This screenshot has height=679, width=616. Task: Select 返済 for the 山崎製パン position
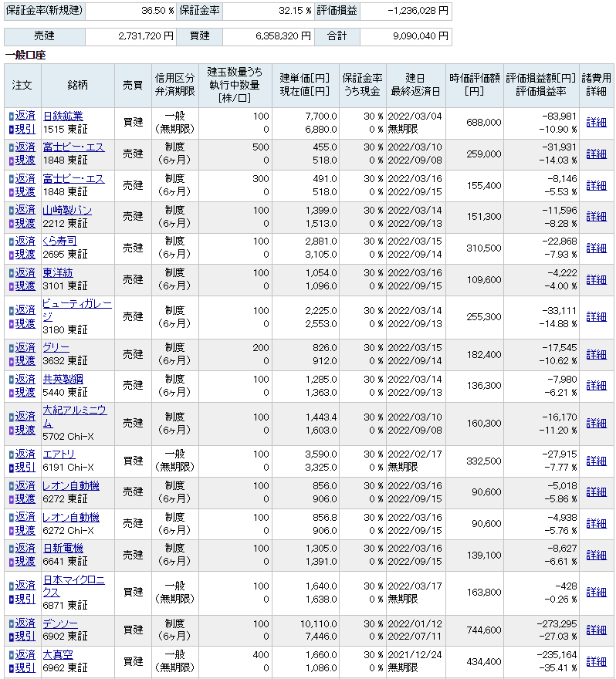pos(25,210)
